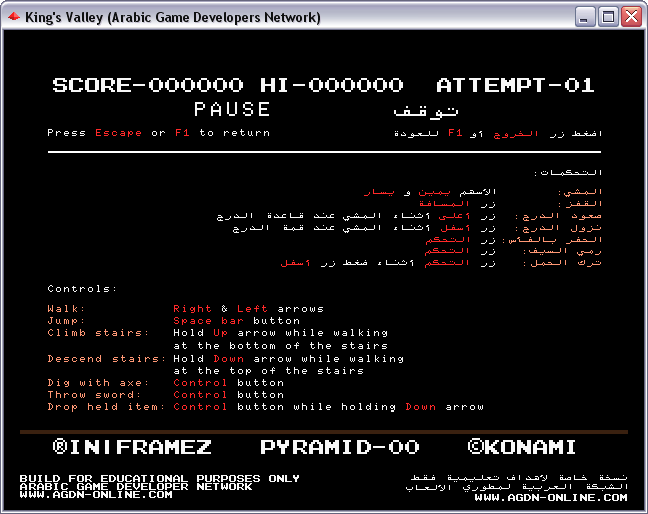Click red 'Down' in Drop held item row

tap(420, 407)
